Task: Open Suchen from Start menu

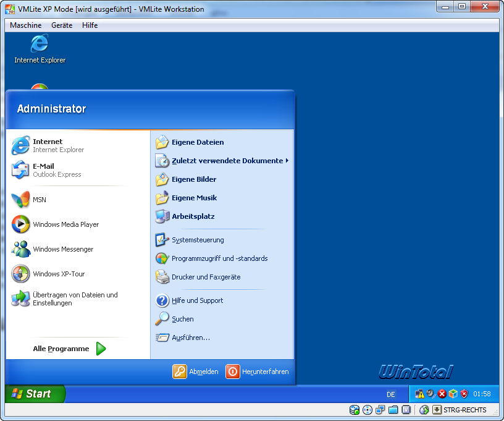Action: coord(222,319)
